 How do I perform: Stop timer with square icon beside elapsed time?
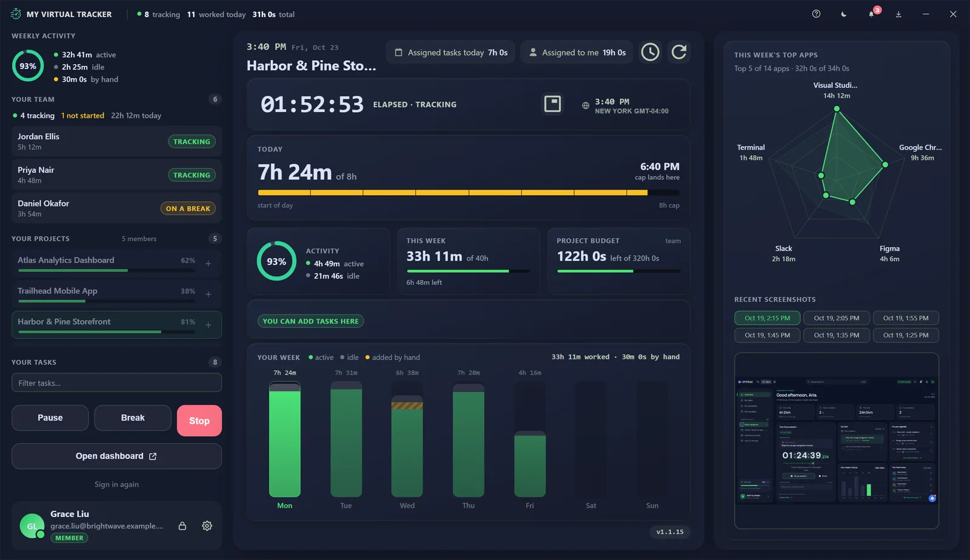coord(552,104)
